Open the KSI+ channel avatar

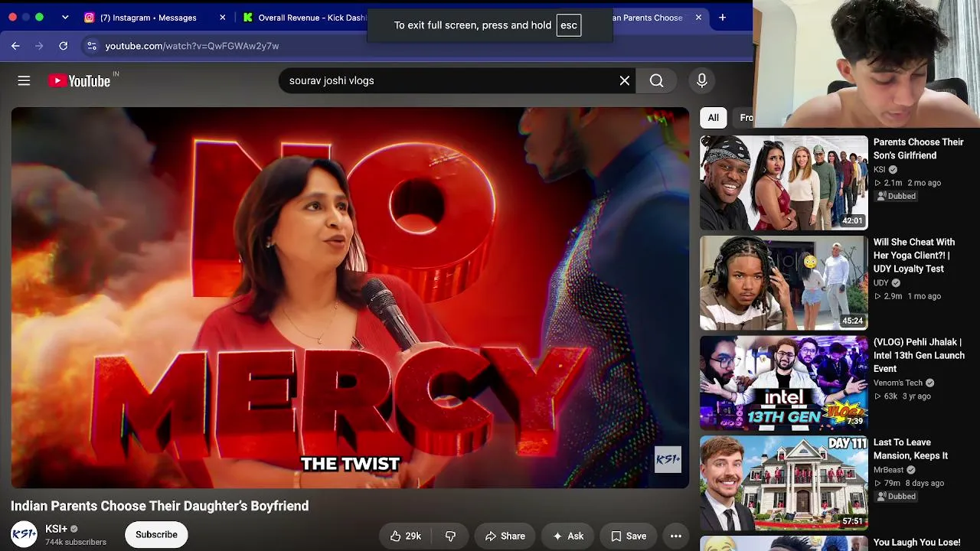[24, 534]
